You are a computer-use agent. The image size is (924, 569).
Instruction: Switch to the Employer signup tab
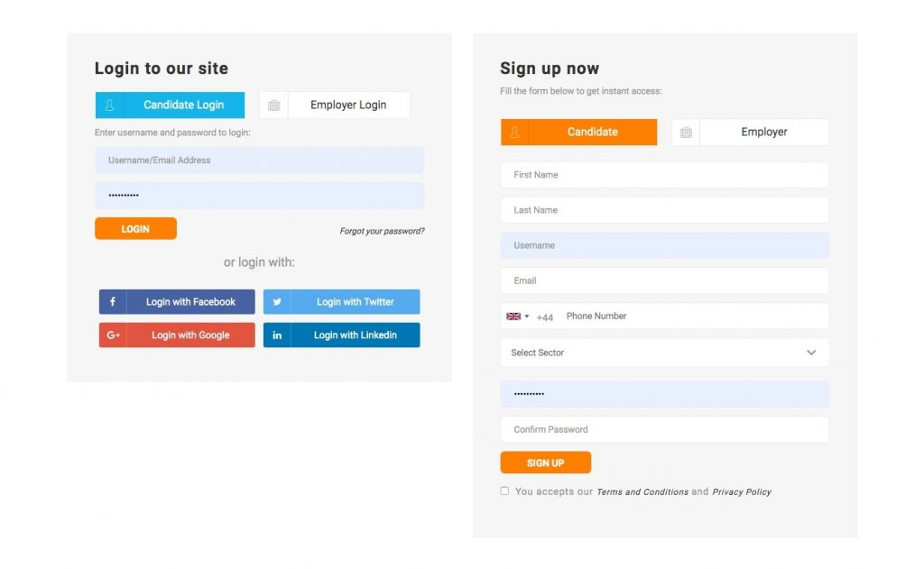(750, 132)
